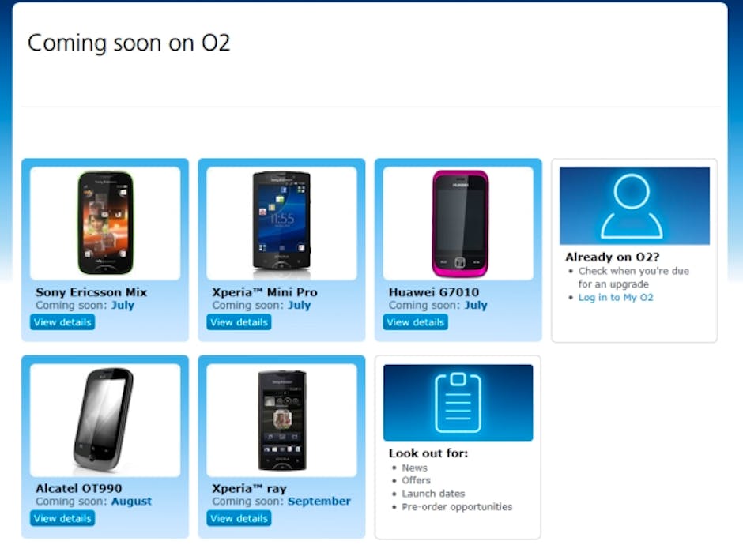743x560 pixels.
Task: View details for Huawei G7010
Action: tap(416, 322)
